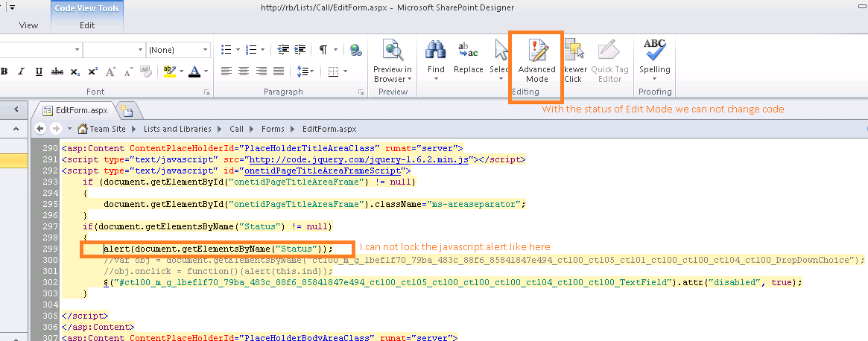Click the borders icon
The image size is (868, 341).
[333, 71]
